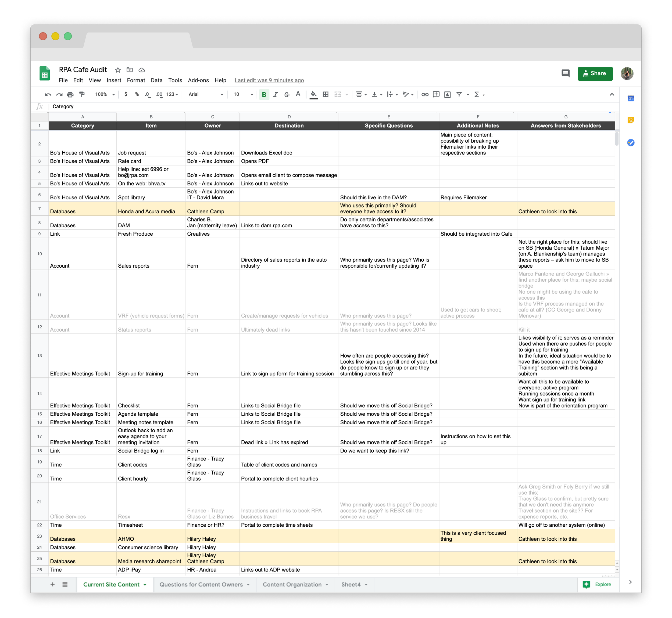Open comment history icon
The width and height of the screenshot is (672, 618).
pyautogui.click(x=565, y=73)
